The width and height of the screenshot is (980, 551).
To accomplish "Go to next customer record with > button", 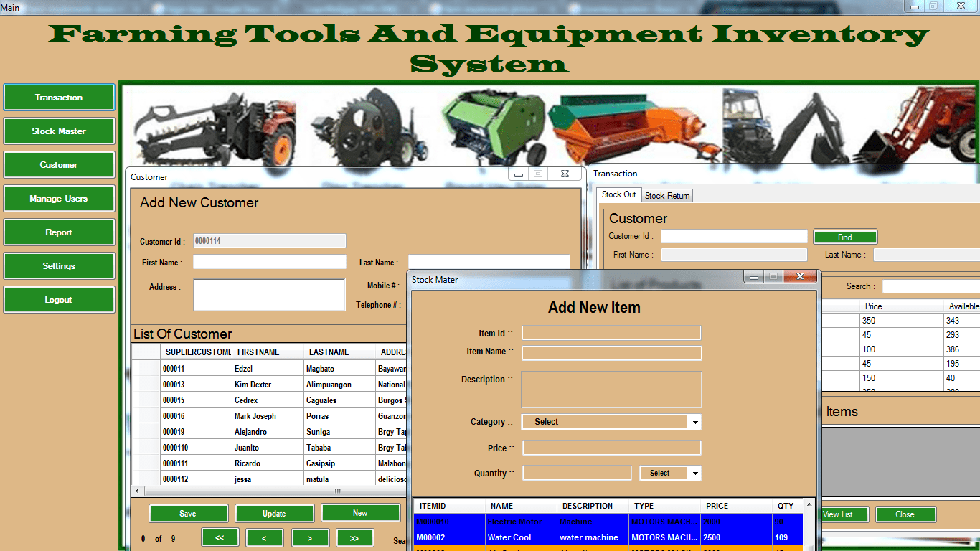I will (x=311, y=538).
